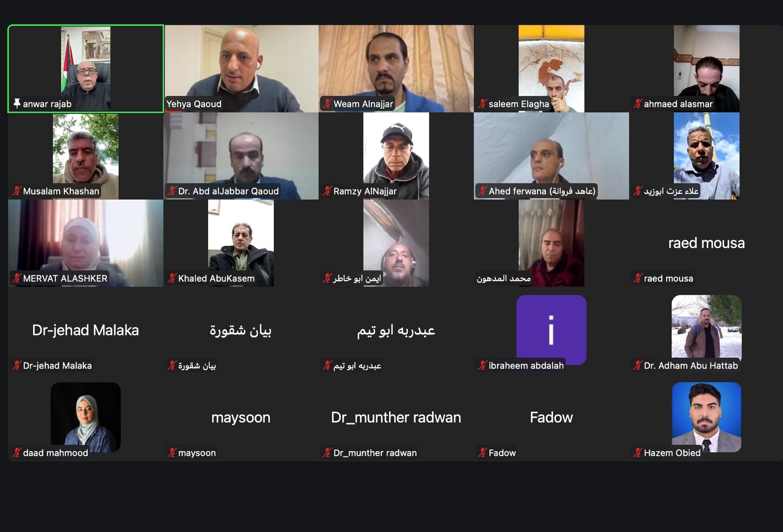The height and width of the screenshot is (532, 783).
Task: Click muted mic icon by MERVAT ALASHKER
Action: pos(17,278)
